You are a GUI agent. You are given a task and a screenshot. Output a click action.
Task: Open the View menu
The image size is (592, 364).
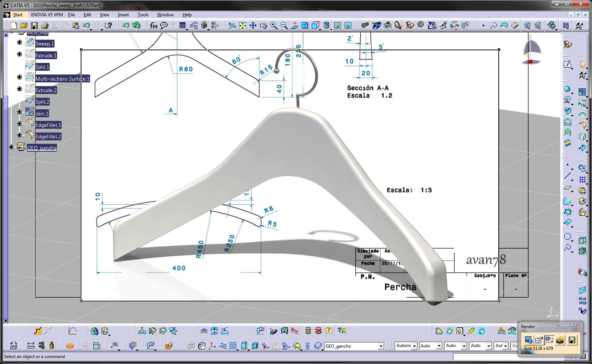click(104, 15)
